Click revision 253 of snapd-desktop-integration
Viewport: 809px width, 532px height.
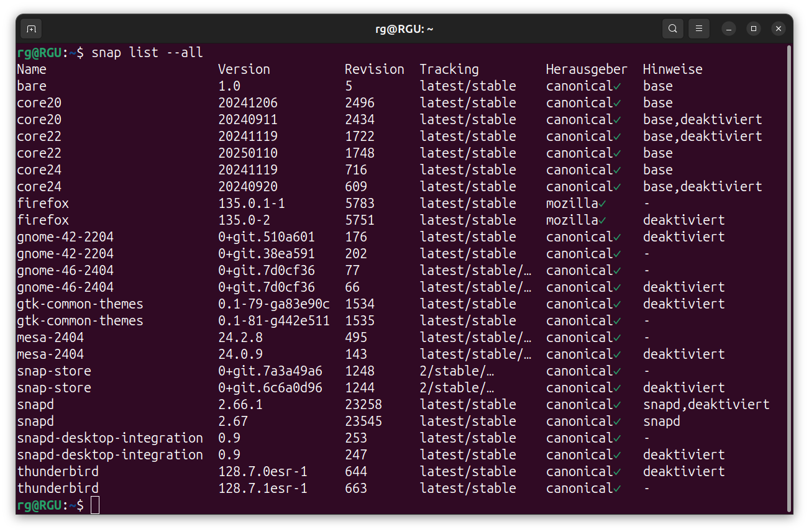(356, 438)
